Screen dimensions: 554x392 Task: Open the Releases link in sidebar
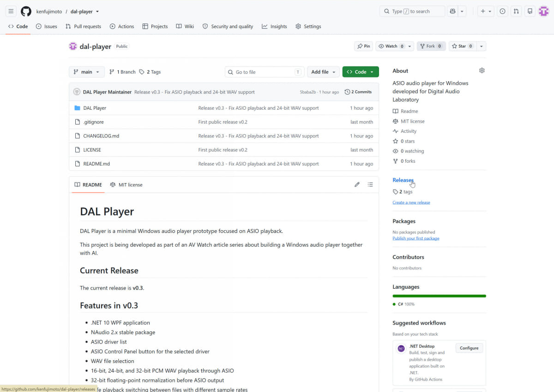click(x=403, y=180)
